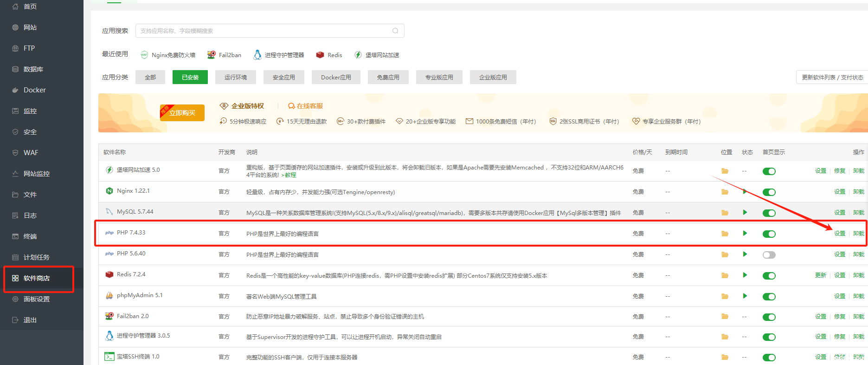Turn off homepage display for Redis 7.2.4

[769, 276]
